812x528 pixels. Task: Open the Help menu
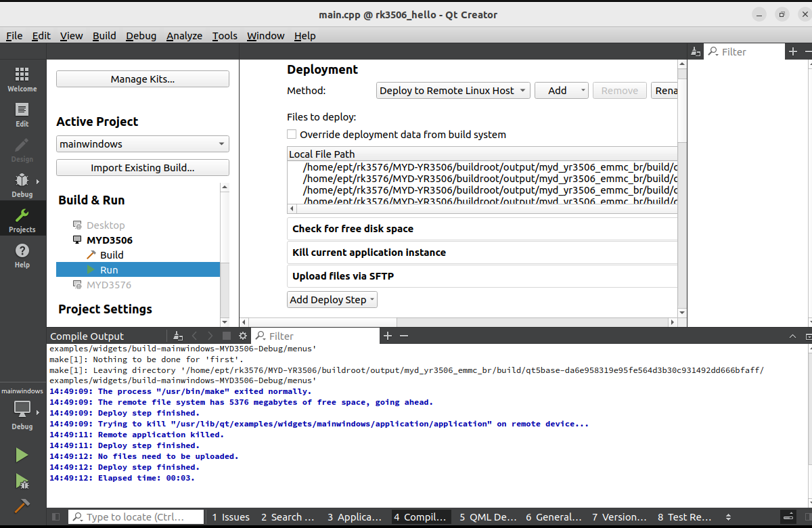tap(304, 36)
